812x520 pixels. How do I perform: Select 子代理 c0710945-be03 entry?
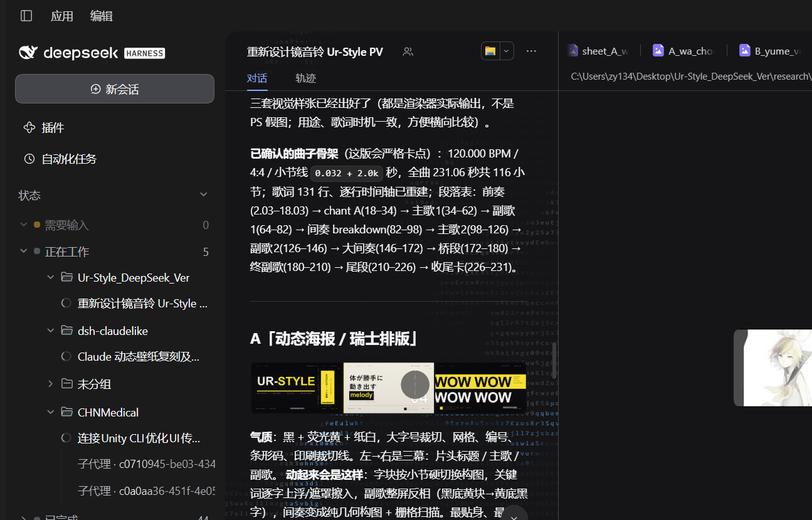pyautogui.click(x=146, y=464)
